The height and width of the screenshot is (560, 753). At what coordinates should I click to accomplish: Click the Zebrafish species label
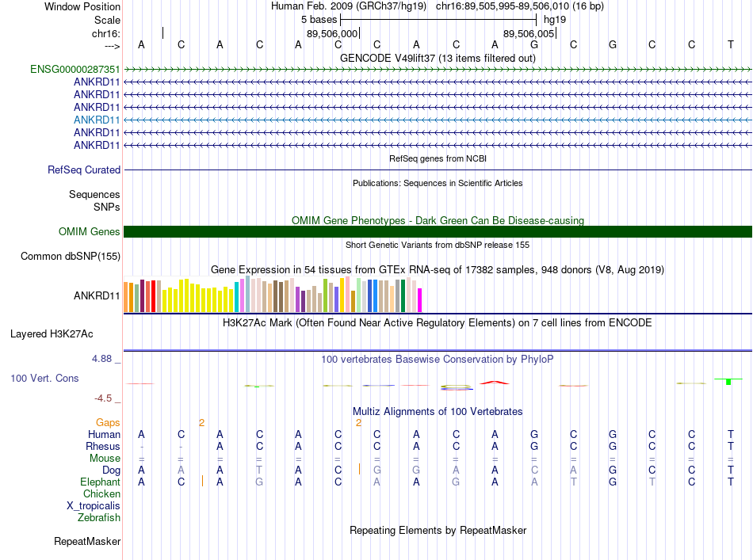(x=99, y=518)
